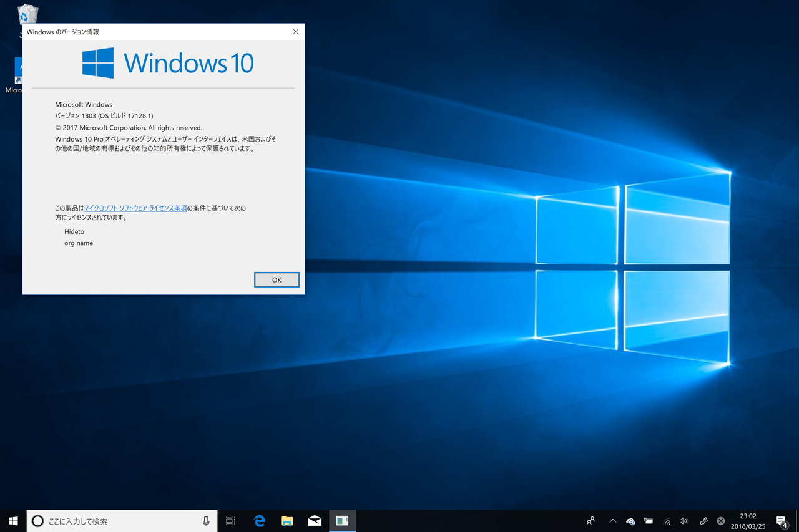This screenshot has width=799, height=532.
Task: Open the Microsoft software license terms link
Action: pyautogui.click(x=135, y=208)
